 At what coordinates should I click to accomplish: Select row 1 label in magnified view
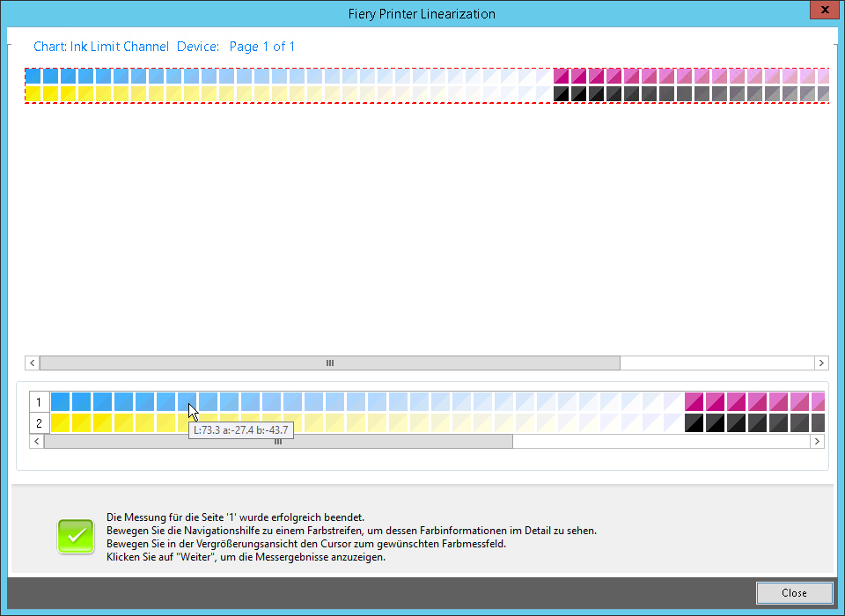coord(39,402)
